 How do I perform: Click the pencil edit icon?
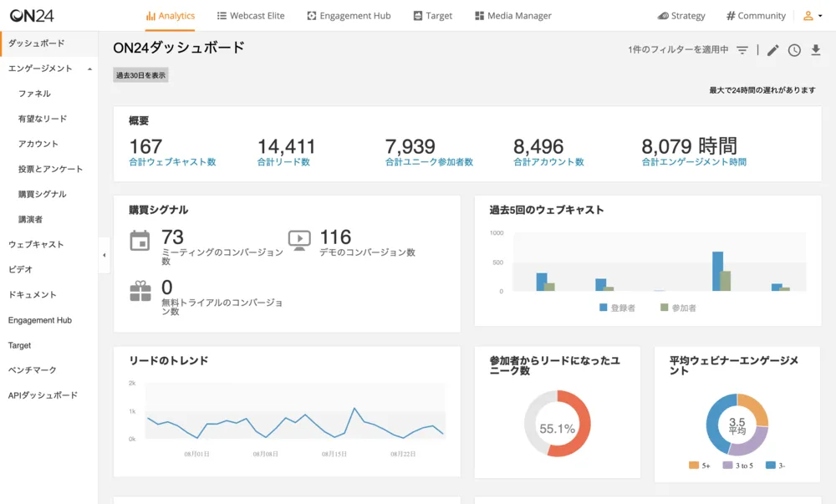click(773, 50)
